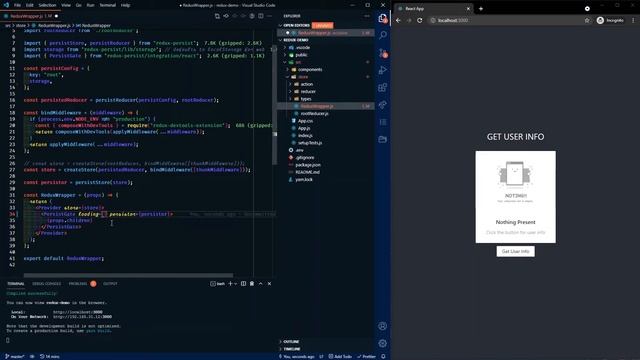Click the split editor icon in the editor toolbar
The width and height of the screenshot is (640, 360).
coord(261,16)
